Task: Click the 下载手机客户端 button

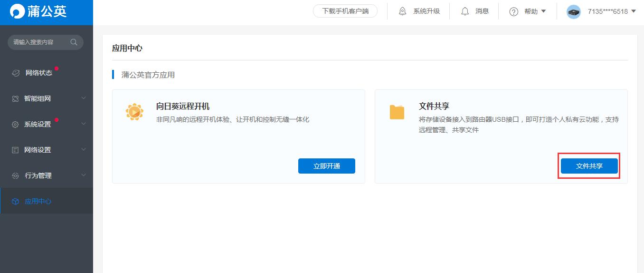Action: point(345,11)
